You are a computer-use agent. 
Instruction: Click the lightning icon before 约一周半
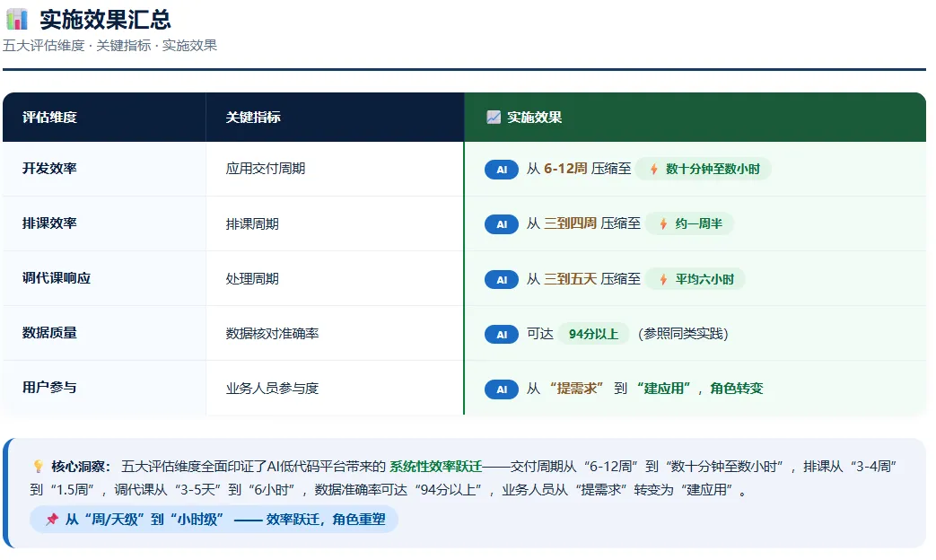(663, 224)
